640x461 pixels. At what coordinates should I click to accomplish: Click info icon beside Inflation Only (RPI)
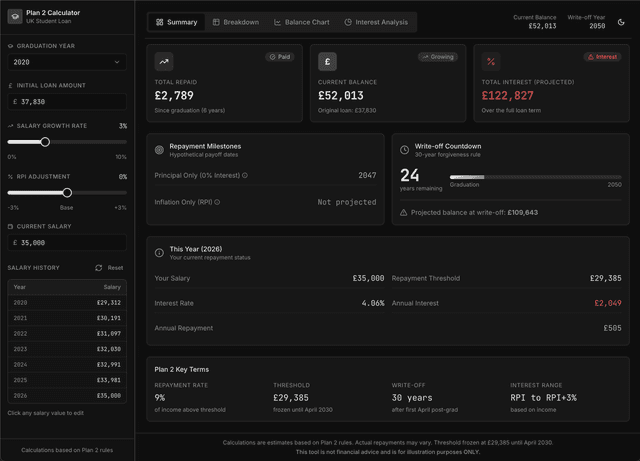point(217,202)
